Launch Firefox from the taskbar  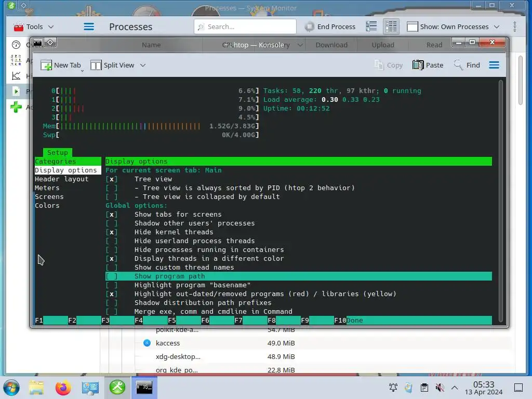pos(63,388)
